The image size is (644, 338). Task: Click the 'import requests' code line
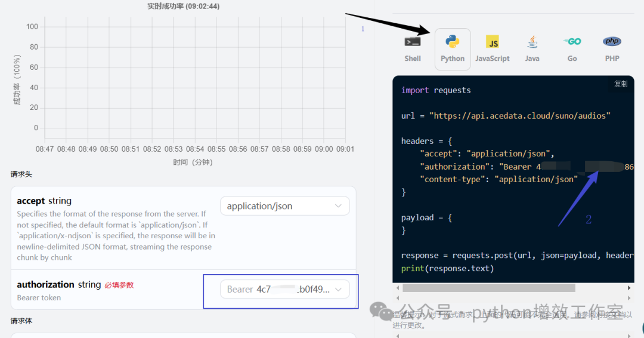[x=436, y=90]
